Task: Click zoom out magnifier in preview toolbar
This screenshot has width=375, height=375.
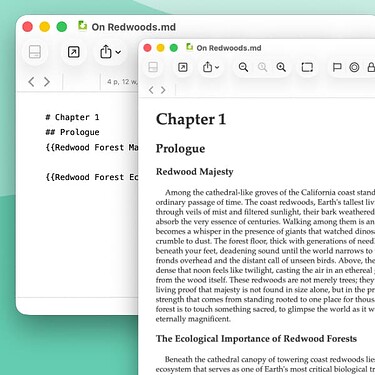Action: pos(243,67)
